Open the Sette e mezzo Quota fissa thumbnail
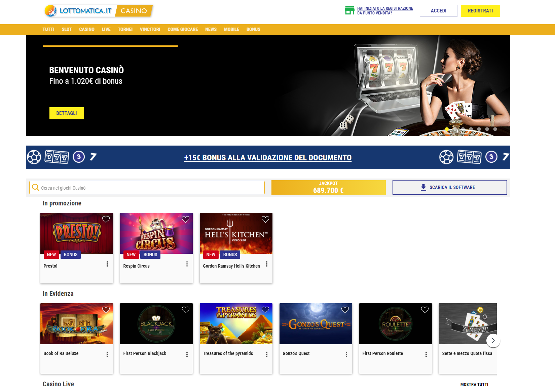Screen dimensions: 555x392 tap(468, 324)
